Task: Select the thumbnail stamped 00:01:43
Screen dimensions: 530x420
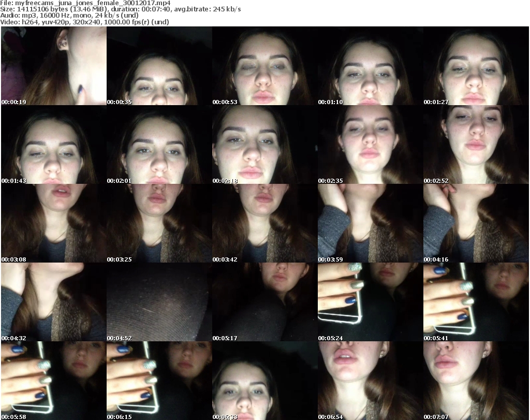Action: click(x=54, y=144)
